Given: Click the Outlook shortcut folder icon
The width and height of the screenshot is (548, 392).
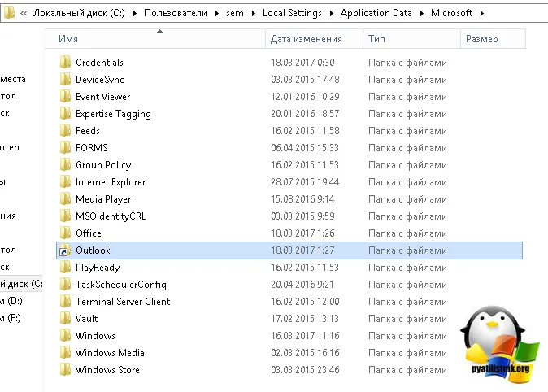Looking at the screenshot, I should (65, 250).
